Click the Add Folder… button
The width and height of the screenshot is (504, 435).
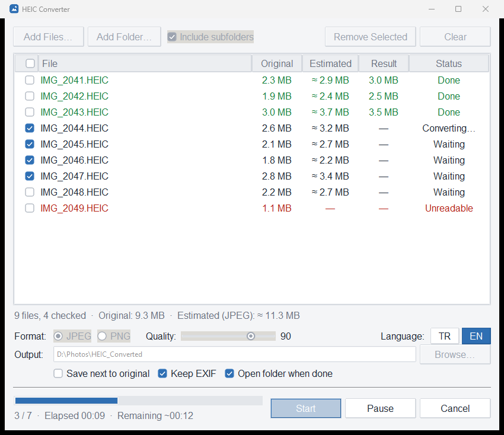125,37
